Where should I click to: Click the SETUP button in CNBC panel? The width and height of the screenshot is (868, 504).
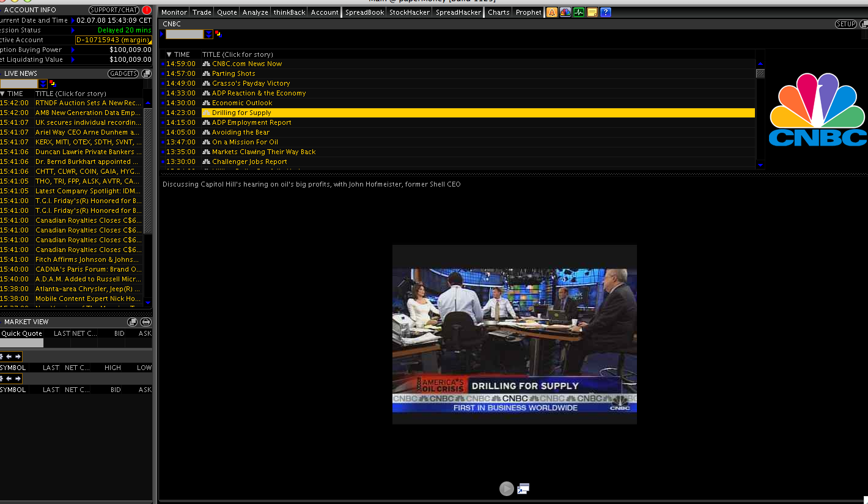[846, 24]
